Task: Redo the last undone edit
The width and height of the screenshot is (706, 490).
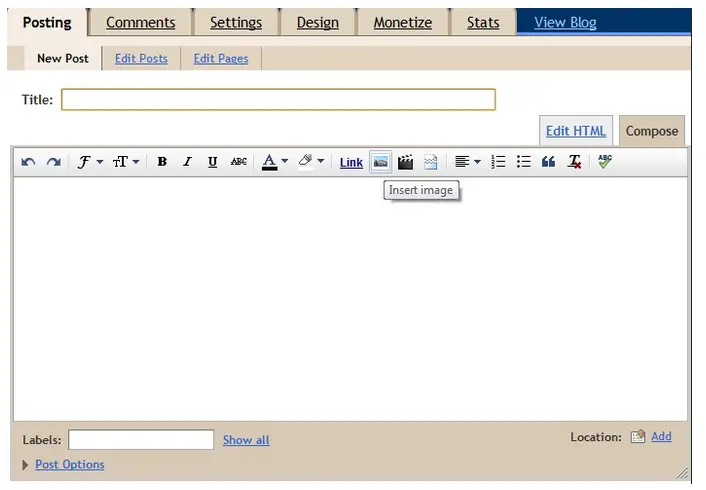Action: 54,162
